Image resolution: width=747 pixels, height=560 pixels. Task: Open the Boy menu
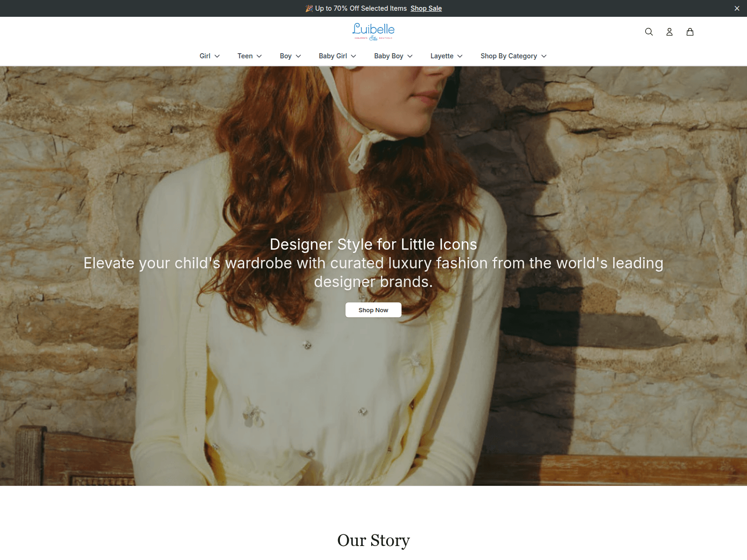[290, 56]
